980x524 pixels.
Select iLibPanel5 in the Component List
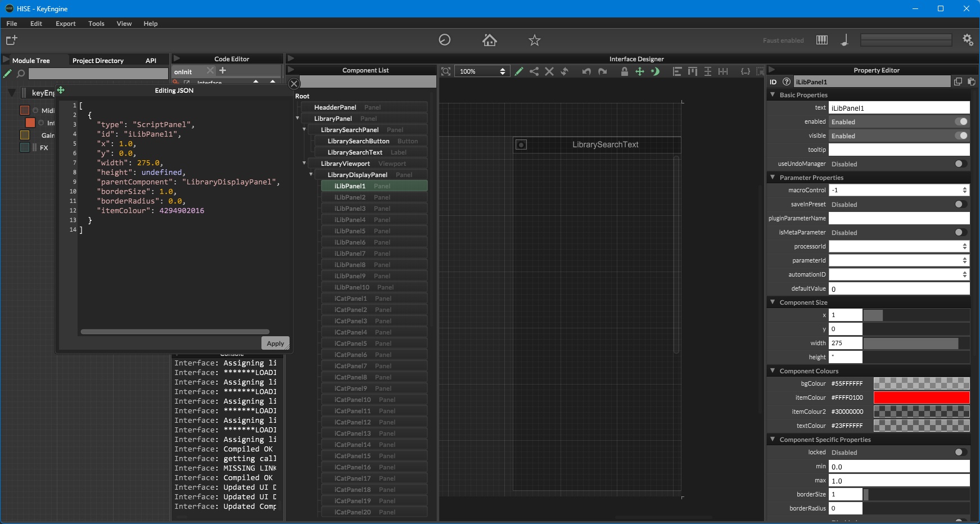tap(350, 231)
